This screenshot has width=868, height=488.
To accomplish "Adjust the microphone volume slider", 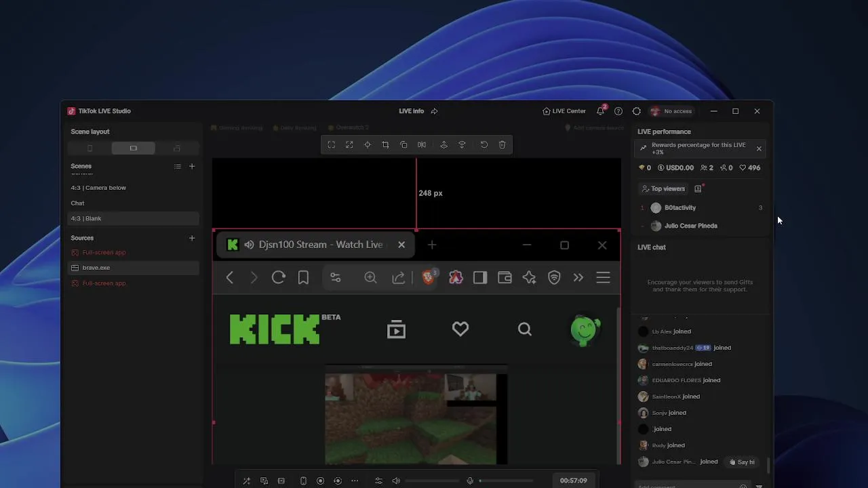I will coord(506,481).
